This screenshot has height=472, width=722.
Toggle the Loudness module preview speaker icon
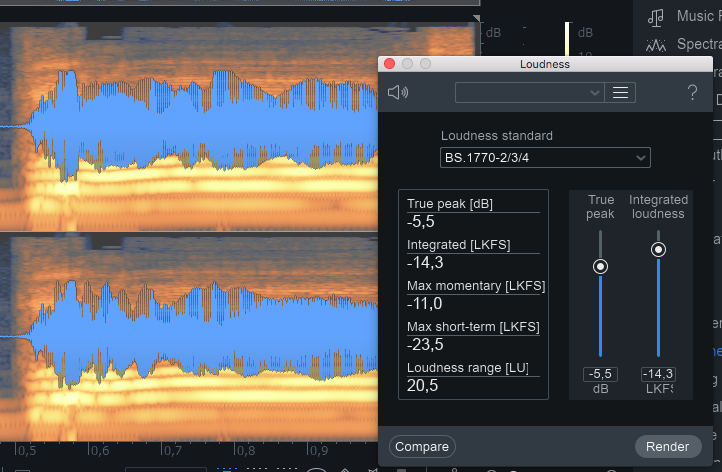coord(398,93)
